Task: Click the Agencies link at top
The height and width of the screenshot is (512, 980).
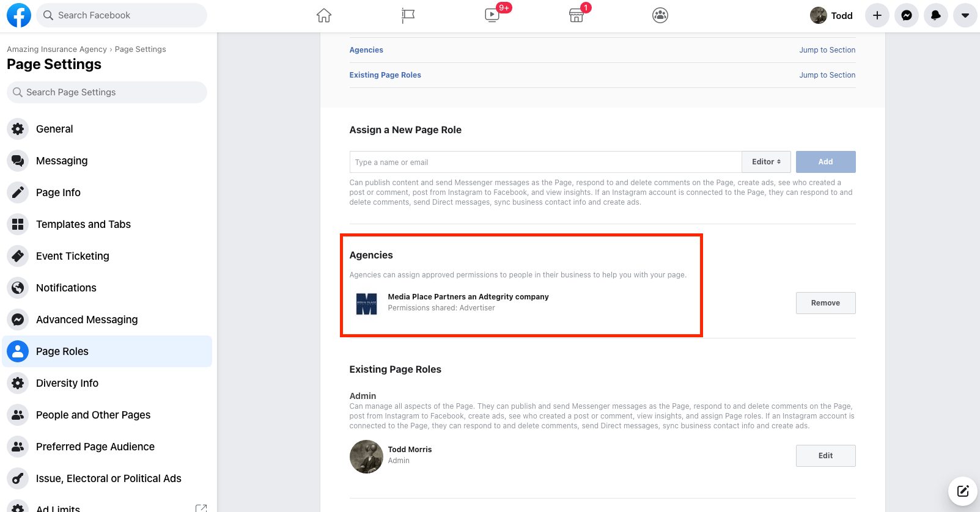Action: (366, 50)
